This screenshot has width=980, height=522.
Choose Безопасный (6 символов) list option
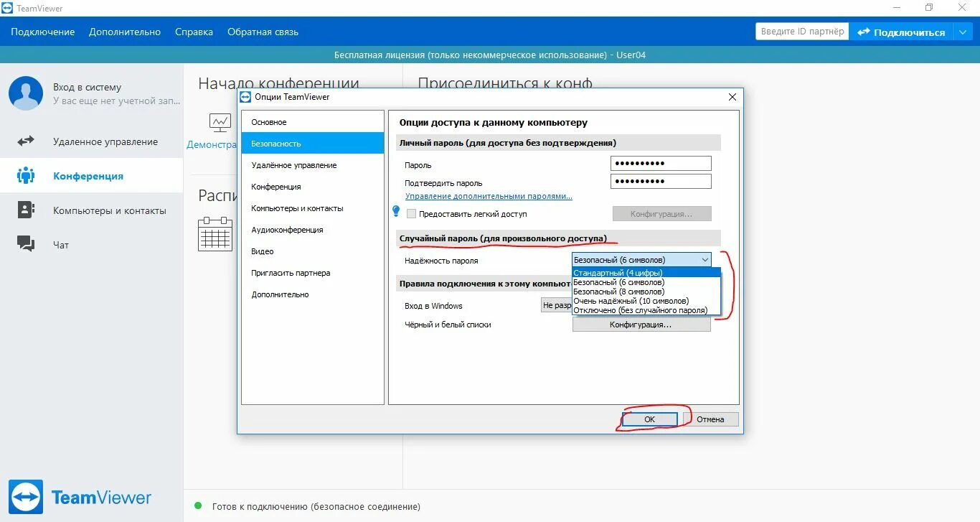[x=646, y=282]
